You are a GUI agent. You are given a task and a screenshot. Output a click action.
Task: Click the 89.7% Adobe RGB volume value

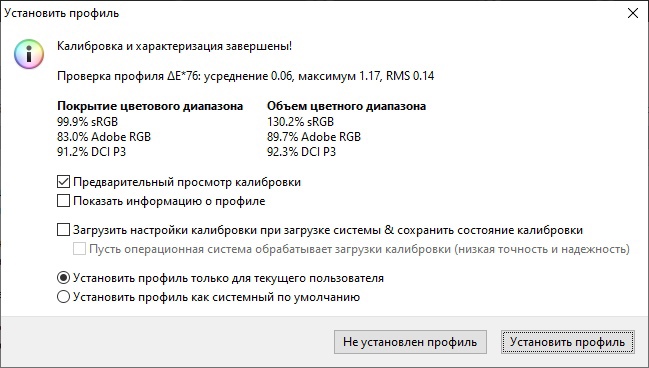tap(314, 137)
